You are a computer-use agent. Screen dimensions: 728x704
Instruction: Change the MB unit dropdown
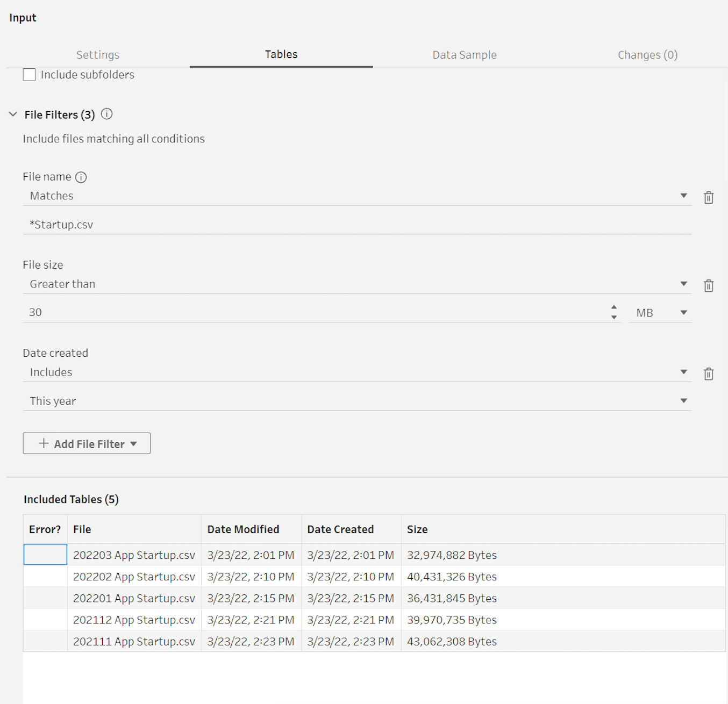(x=660, y=313)
